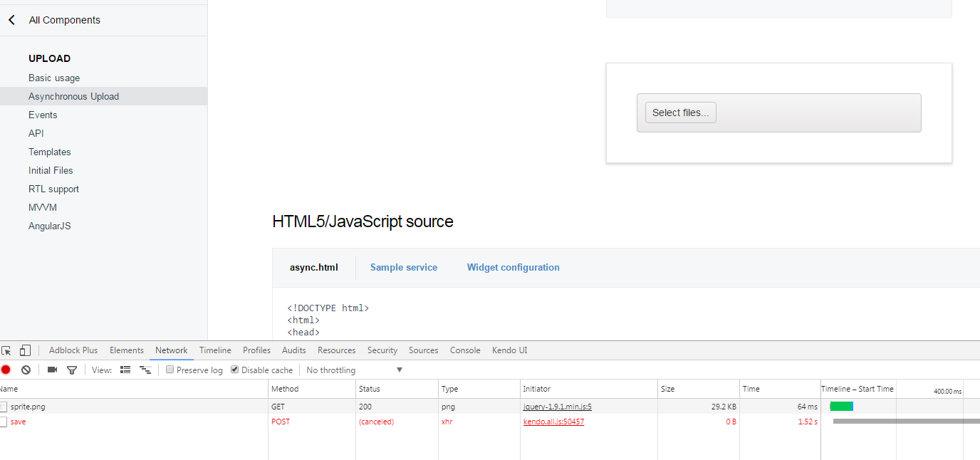Open the Events demo in the sidebar
Viewport: 980px width, 460px height.
point(43,115)
